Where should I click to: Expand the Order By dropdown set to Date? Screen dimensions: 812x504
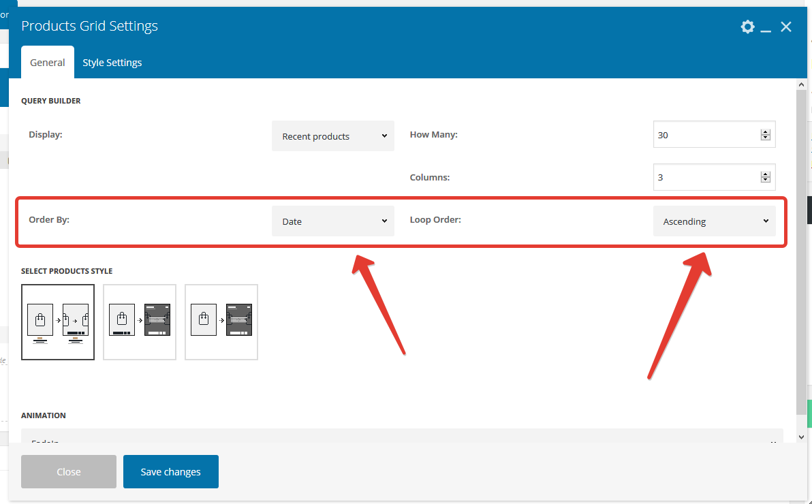[333, 221]
